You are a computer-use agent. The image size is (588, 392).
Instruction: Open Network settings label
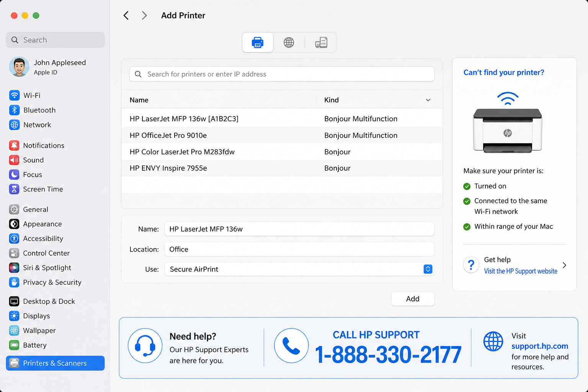[x=37, y=125]
